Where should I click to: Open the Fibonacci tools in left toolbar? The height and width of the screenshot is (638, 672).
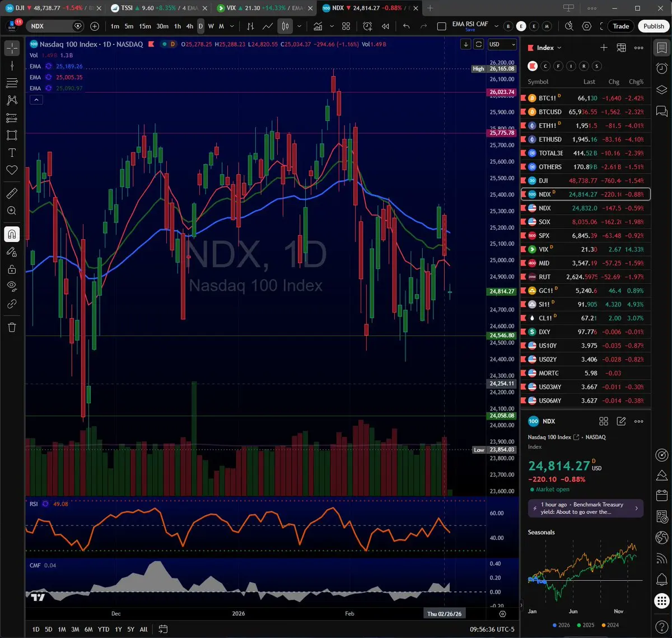12,83
